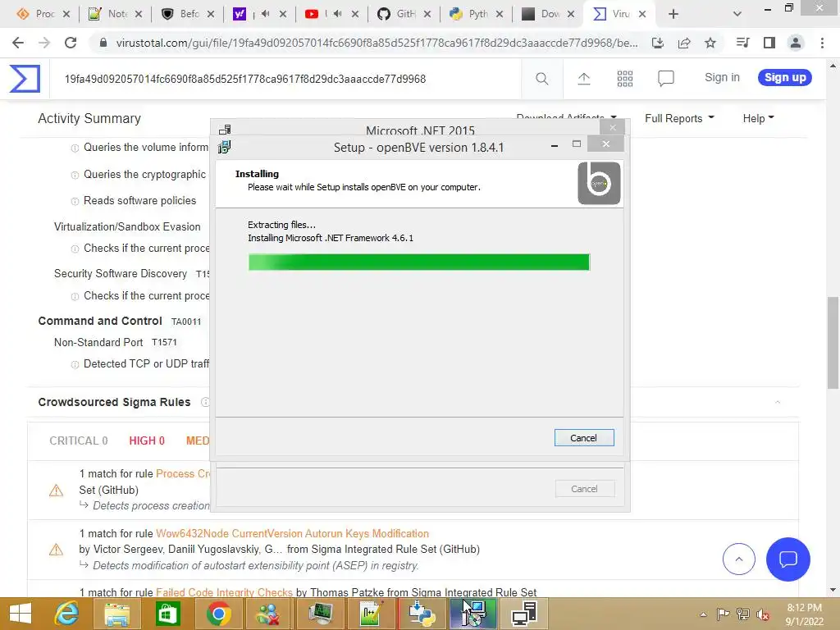Open the comments speech bubble icon
The height and width of the screenshot is (630, 840).
point(666,79)
